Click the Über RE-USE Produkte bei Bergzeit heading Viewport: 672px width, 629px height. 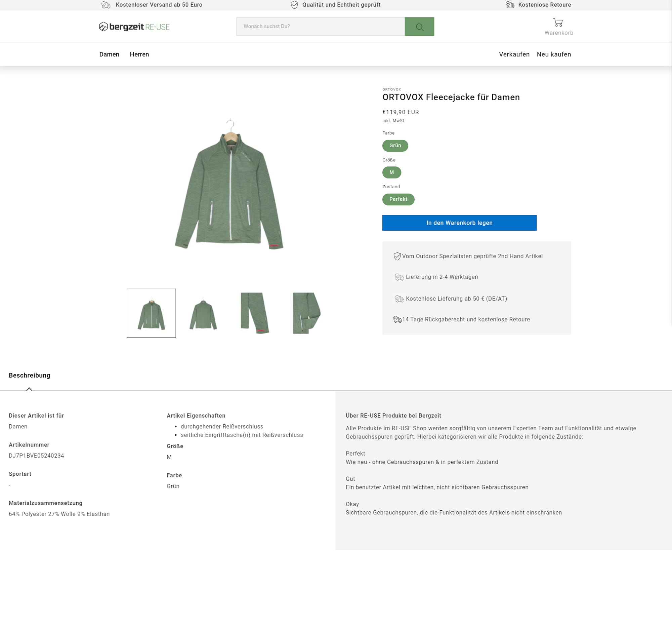pos(393,416)
